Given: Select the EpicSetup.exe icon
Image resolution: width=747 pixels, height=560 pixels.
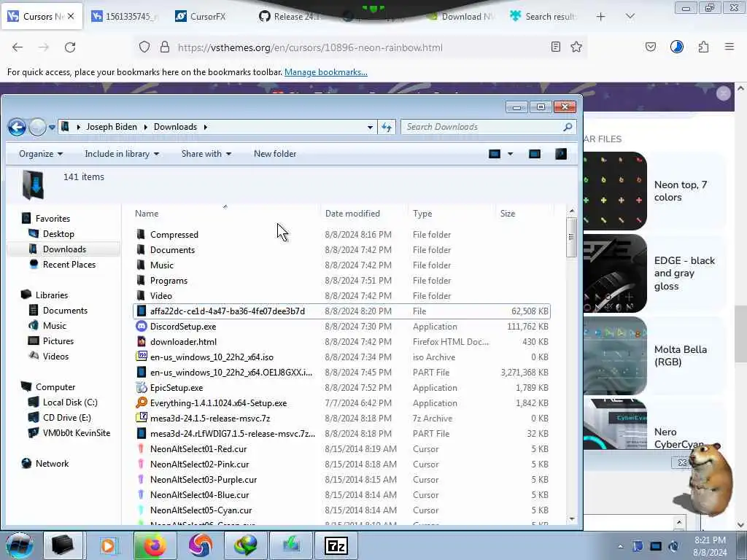Looking at the screenshot, I should [141, 388].
